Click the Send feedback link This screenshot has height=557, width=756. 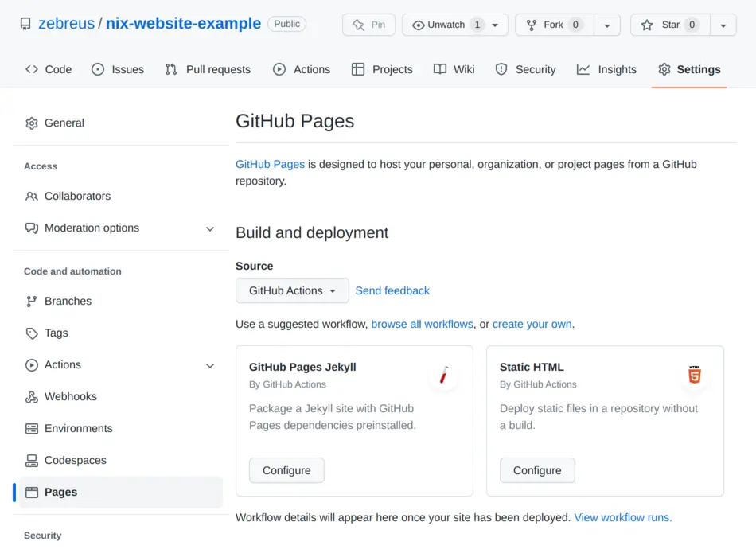click(x=392, y=290)
